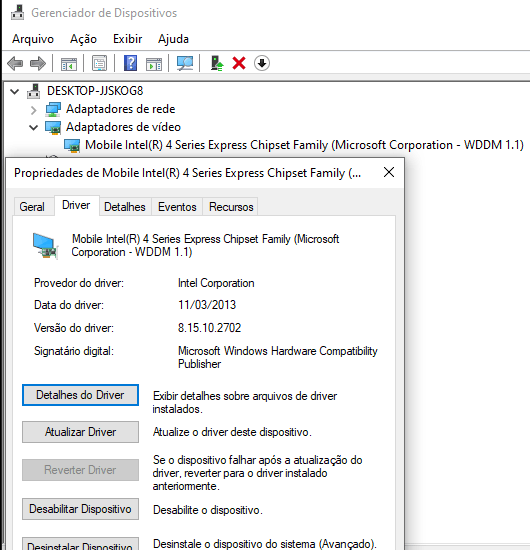Click the Desinstalar Dispositivo button
Screen dimensions: 530x550
[80, 544]
